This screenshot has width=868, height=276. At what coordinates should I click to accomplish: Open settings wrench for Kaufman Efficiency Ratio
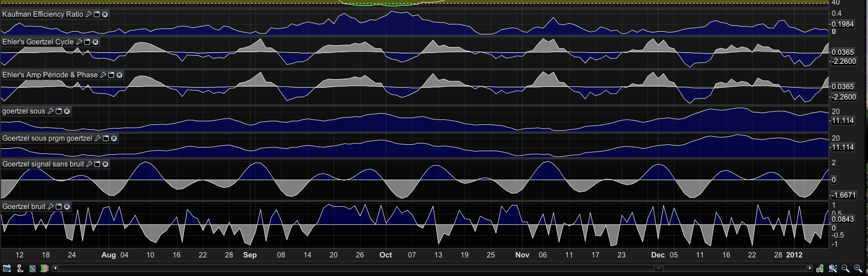pos(88,14)
